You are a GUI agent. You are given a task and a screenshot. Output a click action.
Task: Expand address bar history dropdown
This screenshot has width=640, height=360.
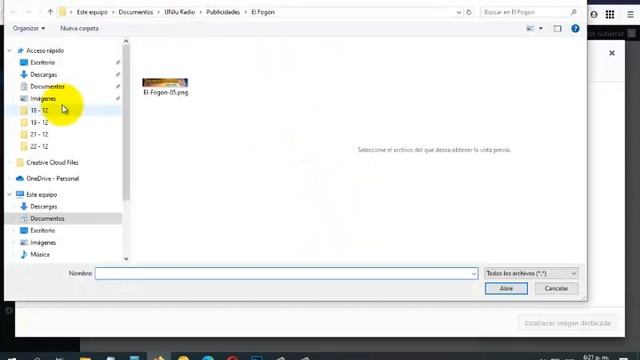click(458, 12)
